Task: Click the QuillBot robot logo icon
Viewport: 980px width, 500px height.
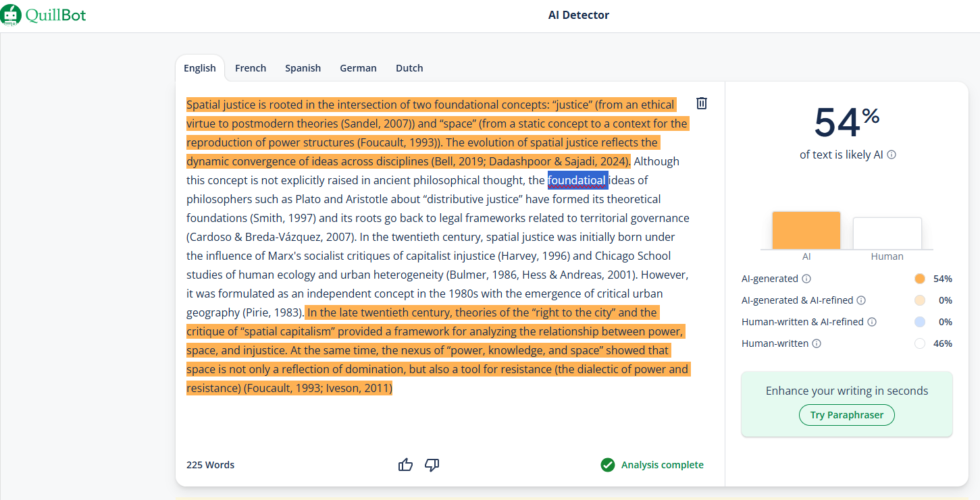Action: pos(11,15)
